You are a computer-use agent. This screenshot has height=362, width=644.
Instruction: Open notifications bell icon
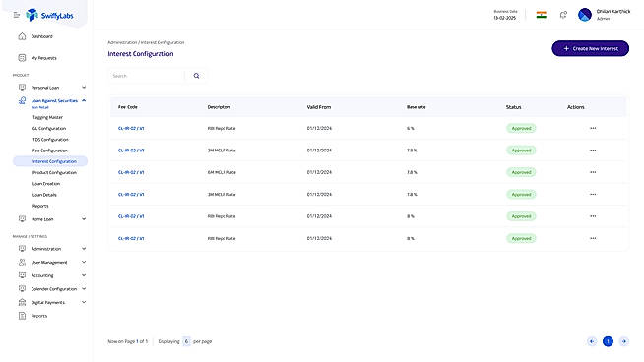coord(563,15)
